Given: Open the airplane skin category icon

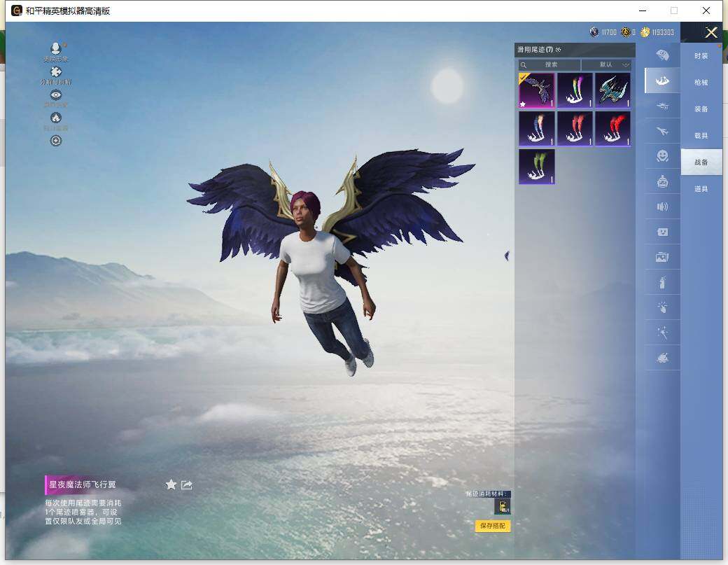Looking at the screenshot, I should click(662, 132).
